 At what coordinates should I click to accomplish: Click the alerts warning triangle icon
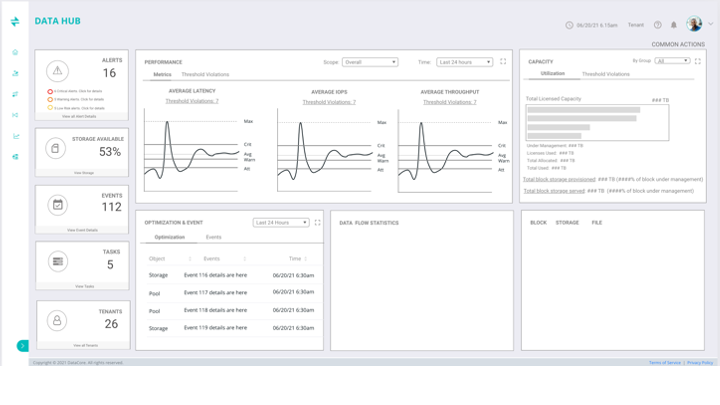point(57,71)
